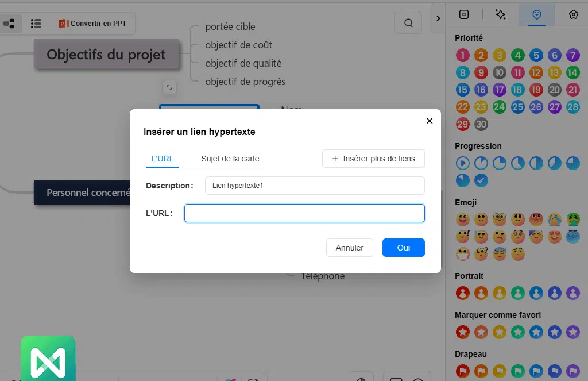The height and width of the screenshot is (381, 588).
Task: Collapse the right side panel arrow
Action: (438, 18)
